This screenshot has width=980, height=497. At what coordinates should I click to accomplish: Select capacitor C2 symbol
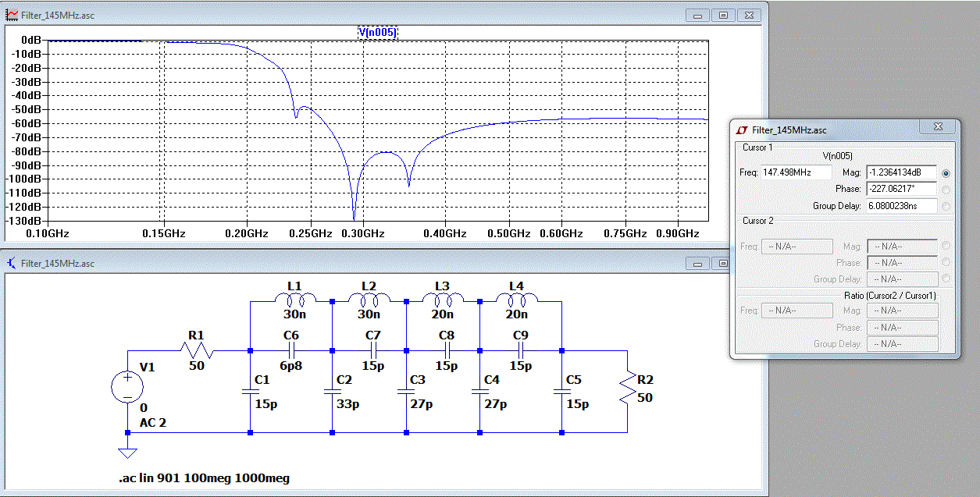(x=332, y=392)
